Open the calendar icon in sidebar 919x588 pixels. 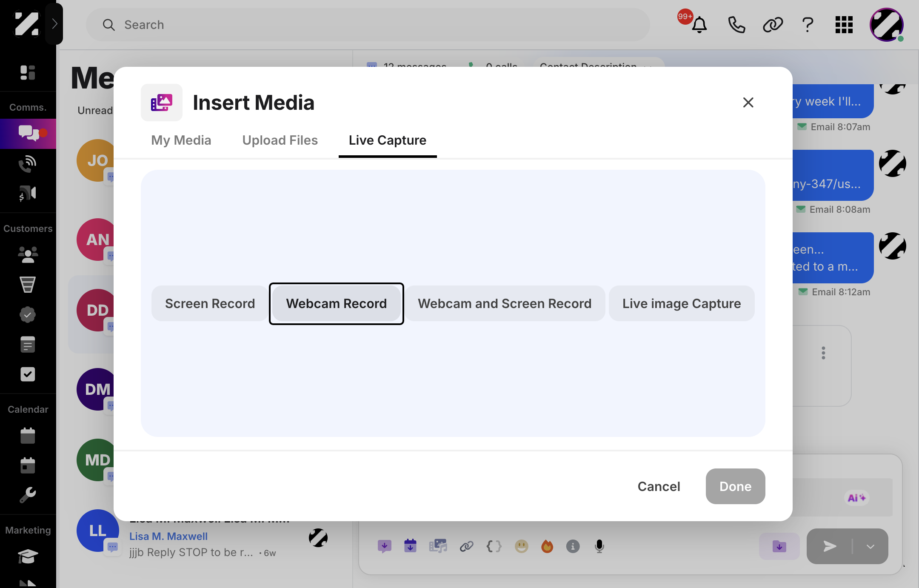pos(28,436)
